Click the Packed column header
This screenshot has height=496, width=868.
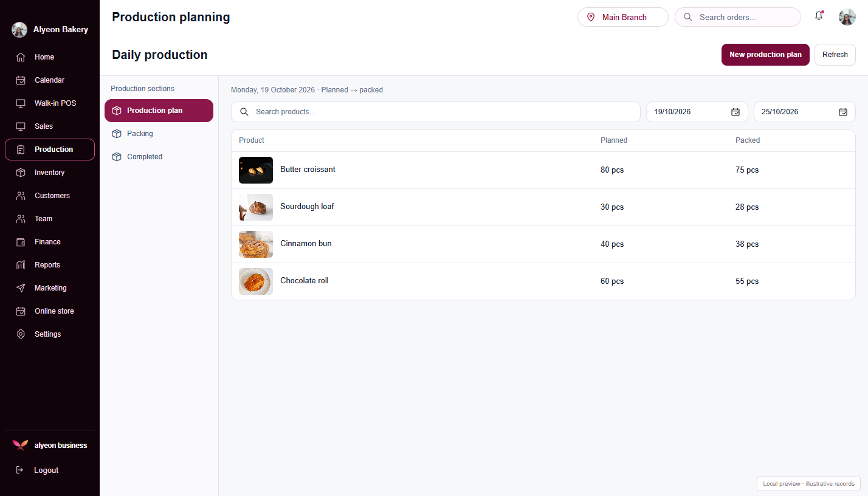tap(748, 140)
